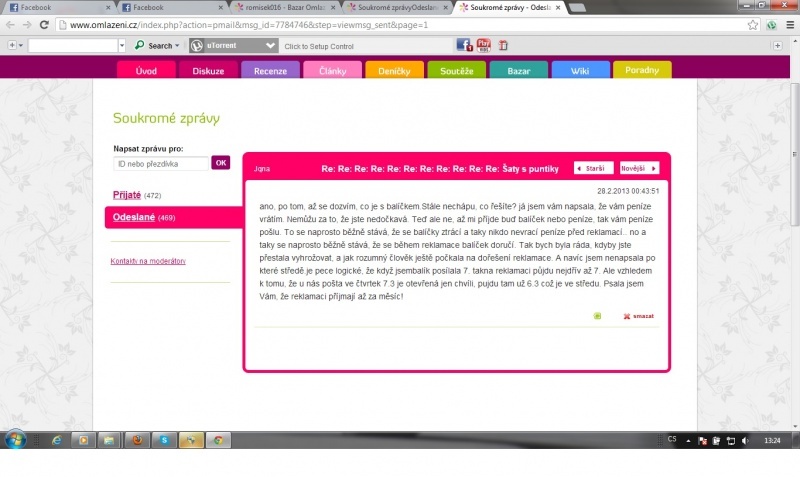Click the ID nebo přezdívka input field
The width and height of the screenshot is (800, 477).
click(160, 162)
